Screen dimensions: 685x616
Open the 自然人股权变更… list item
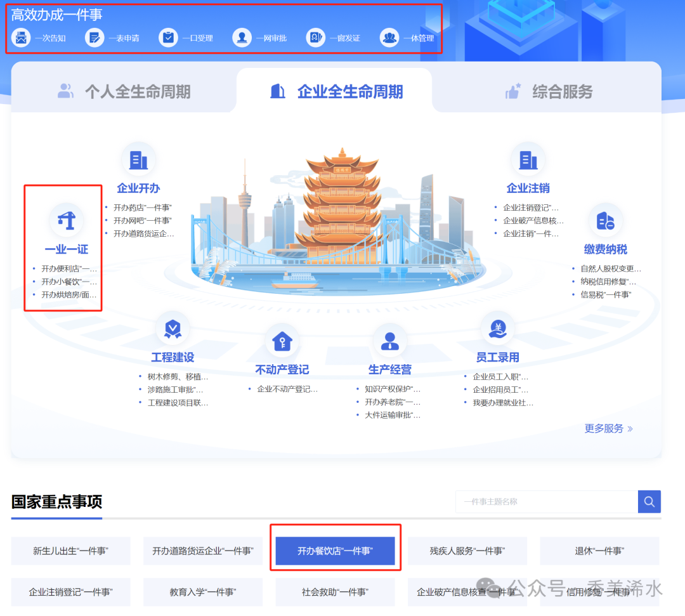611,269
